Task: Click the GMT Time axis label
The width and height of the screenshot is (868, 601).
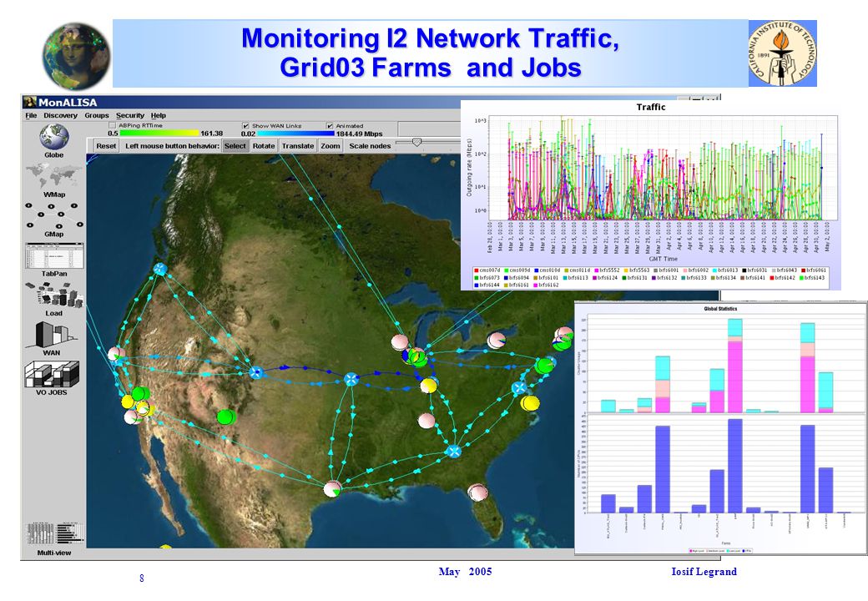Action: [x=664, y=259]
